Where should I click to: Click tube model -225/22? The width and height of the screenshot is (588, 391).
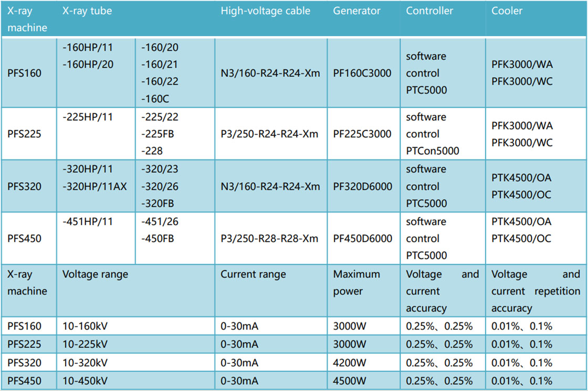click(160, 117)
